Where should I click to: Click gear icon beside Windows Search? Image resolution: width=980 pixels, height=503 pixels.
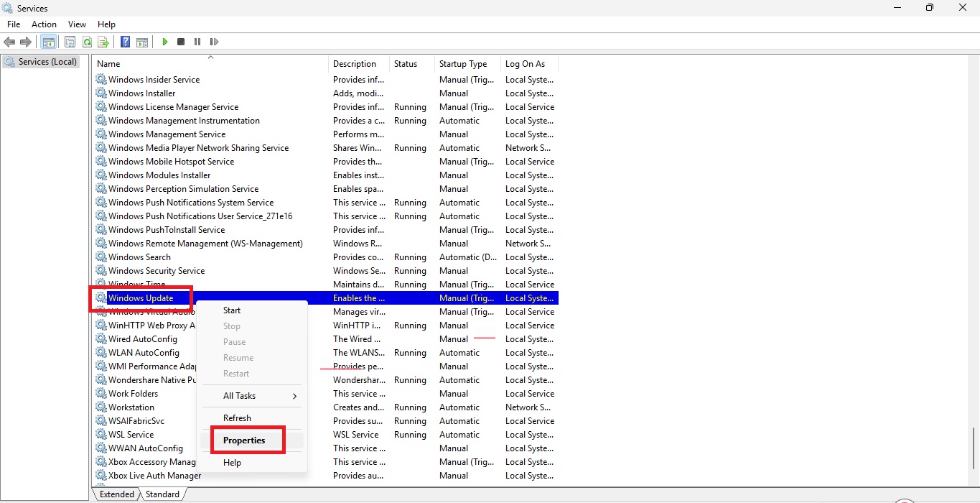pos(101,257)
